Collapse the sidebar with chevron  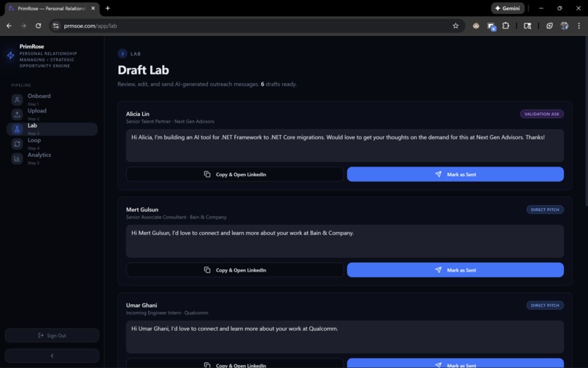point(52,356)
